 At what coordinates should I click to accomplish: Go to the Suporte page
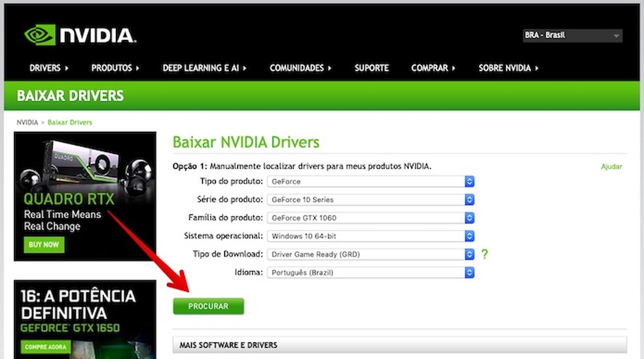[372, 68]
